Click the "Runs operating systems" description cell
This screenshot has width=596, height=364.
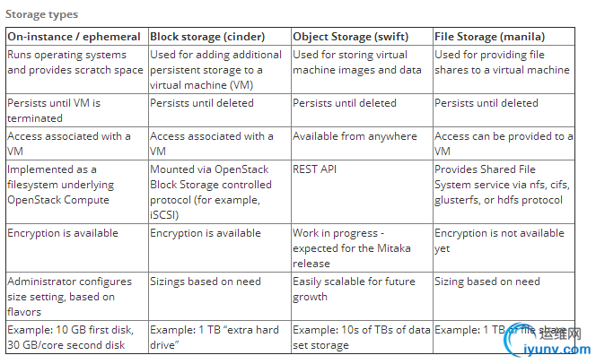click(74, 64)
